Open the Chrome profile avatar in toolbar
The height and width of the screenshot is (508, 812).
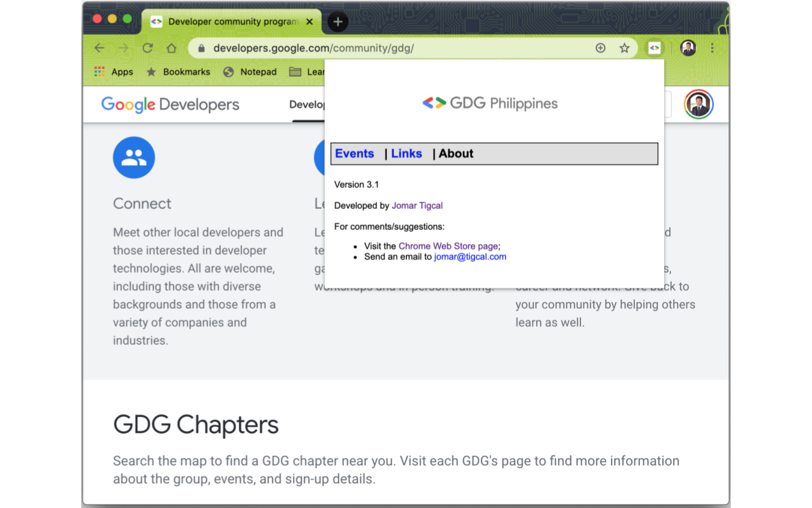(688, 48)
